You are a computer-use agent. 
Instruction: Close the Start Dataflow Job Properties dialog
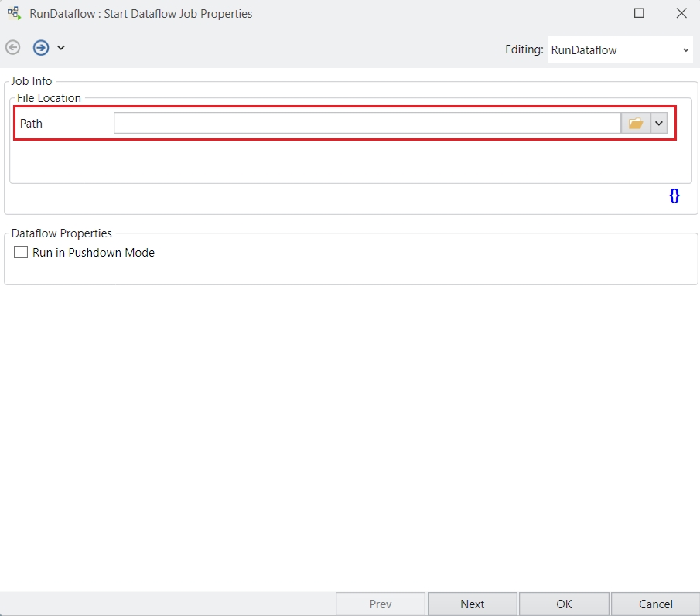(x=681, y=13)
